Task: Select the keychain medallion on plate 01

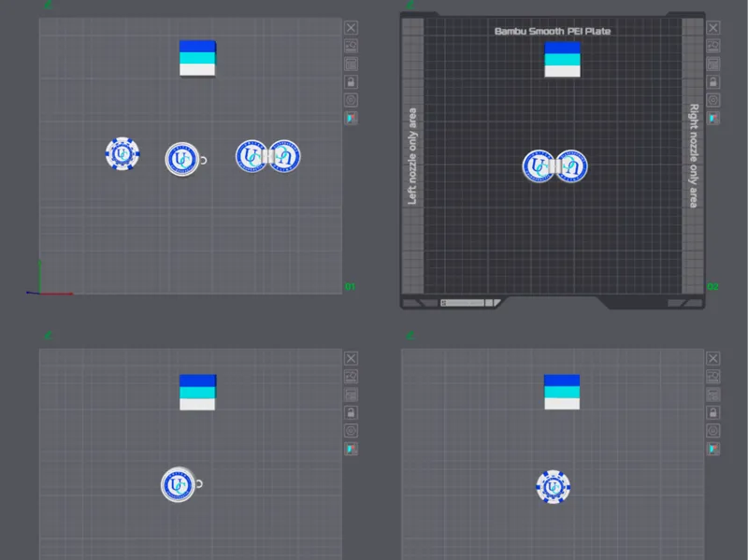Action: pos(181,159)
